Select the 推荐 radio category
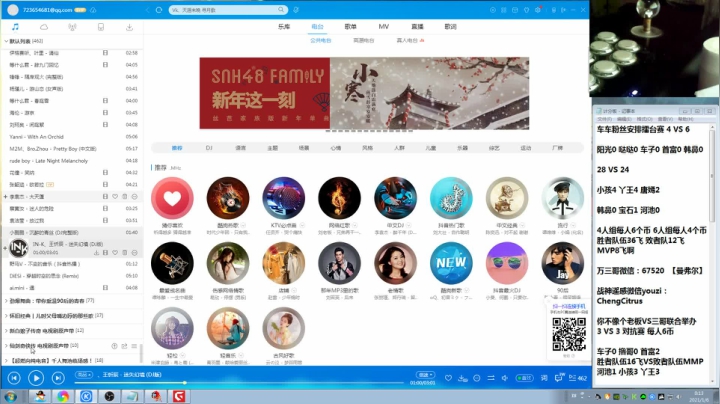 click(x=177, y=148)
